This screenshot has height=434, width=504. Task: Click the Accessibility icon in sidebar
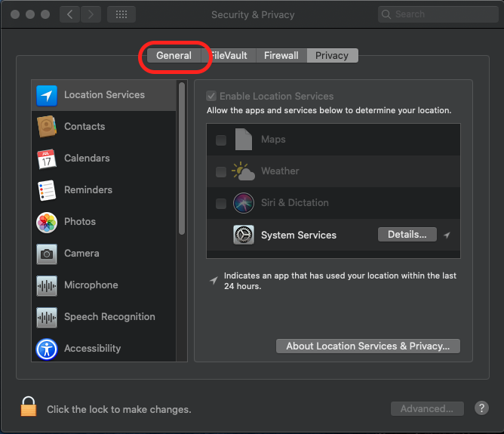[x=47, y=349]
